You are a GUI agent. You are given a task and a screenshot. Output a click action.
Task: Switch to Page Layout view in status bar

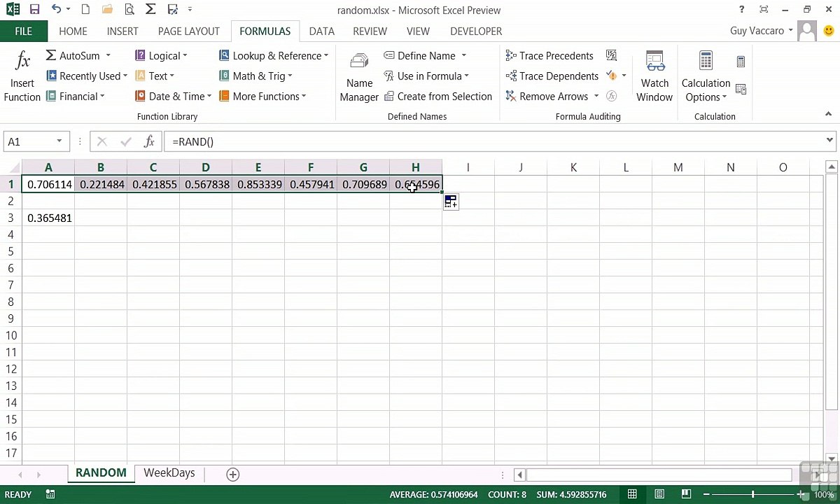click(659, 494)
